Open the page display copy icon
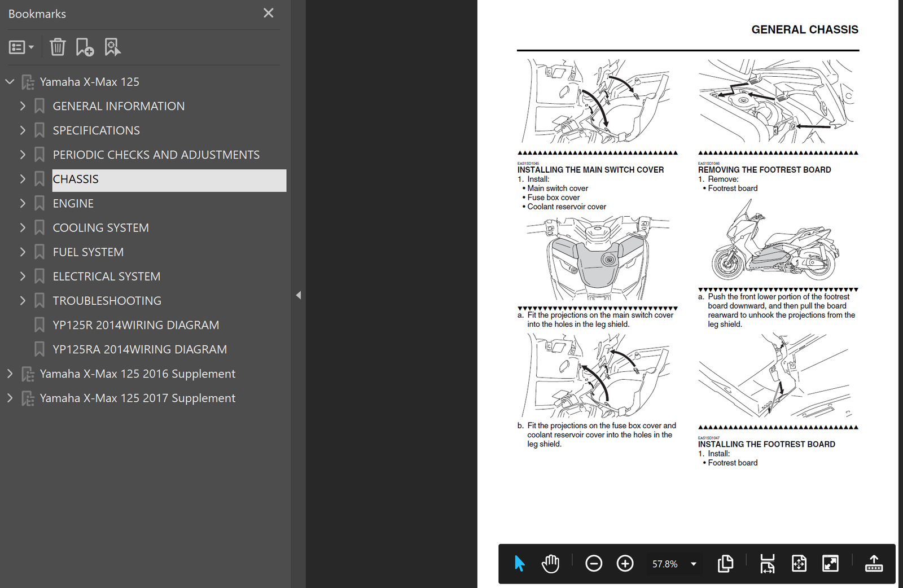 click(725, 563)
